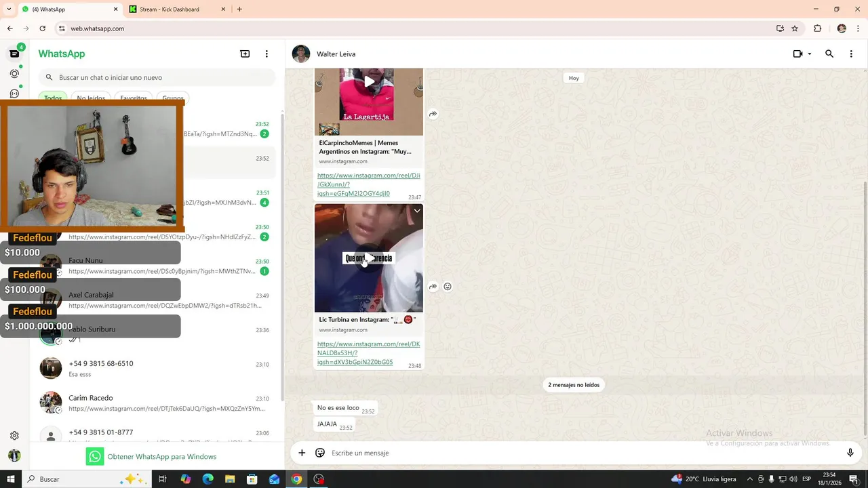Open the Chrome profile avatar
Image resolution: width=868 pixels, height=488 pixels.
tap(842, 28)
